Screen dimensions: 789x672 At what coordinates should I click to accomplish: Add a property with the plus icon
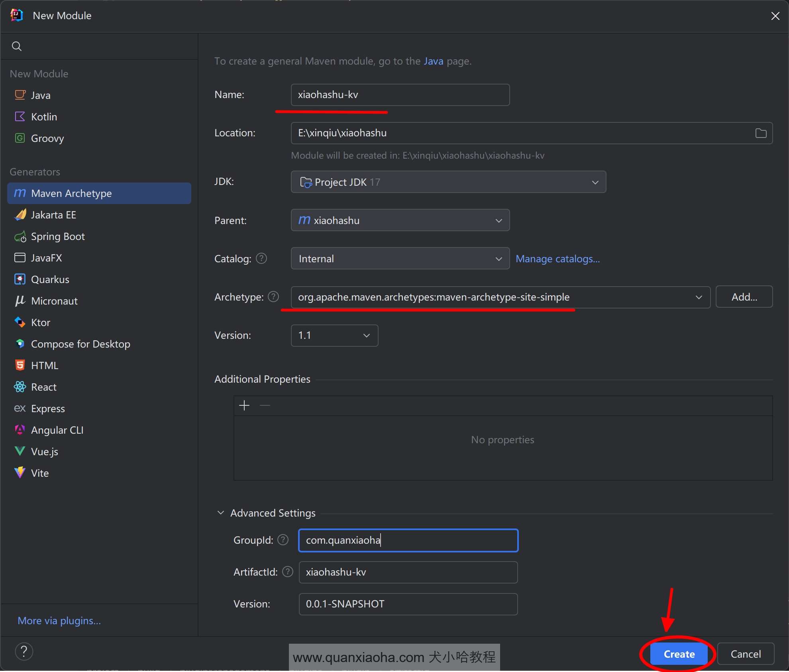pyautogui.click(x=244, y=406)
